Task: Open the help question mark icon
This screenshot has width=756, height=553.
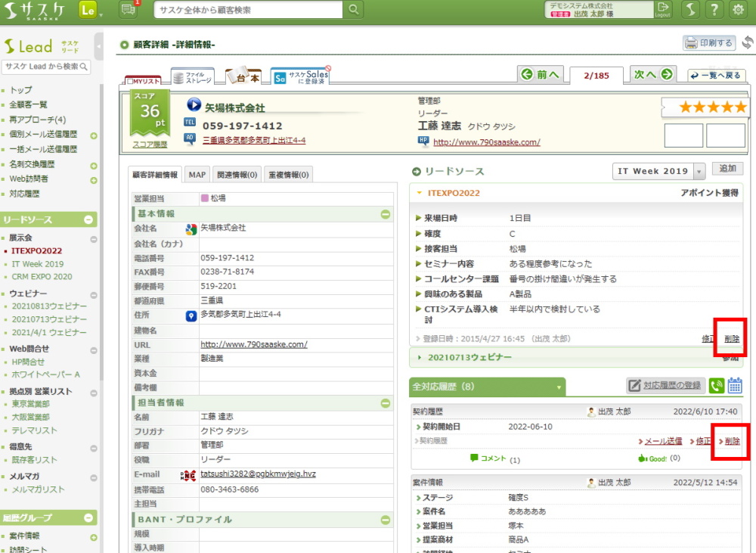Action: pos(714,10)
